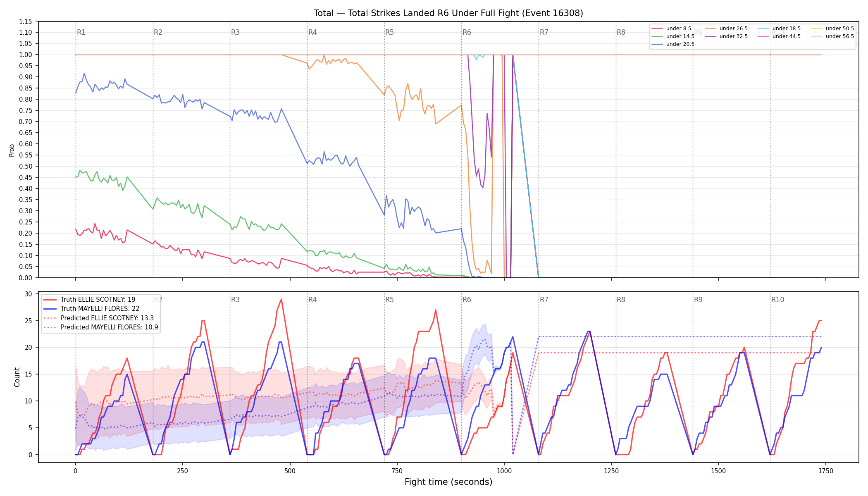868x496 pixels.
Task: Click the 0.00 tick on Prob axis
Action: 25,278
